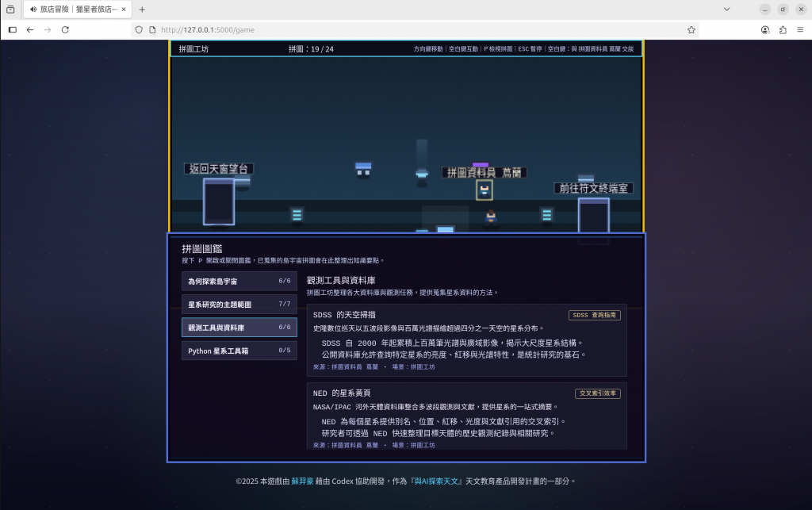The image size is (812, 510).
Task: Click the SDSS 的天空掃描 entry title
Action: [x=344, y=315]
